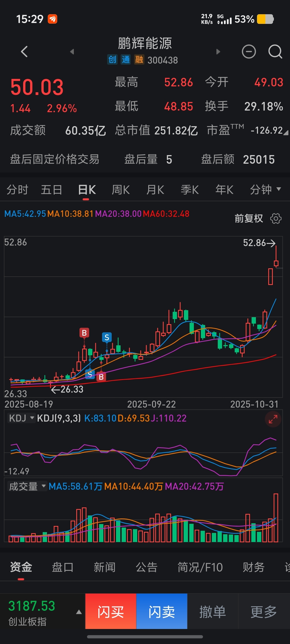
Task: Tap the upper red B buy marker
Action: pos(84,333)
